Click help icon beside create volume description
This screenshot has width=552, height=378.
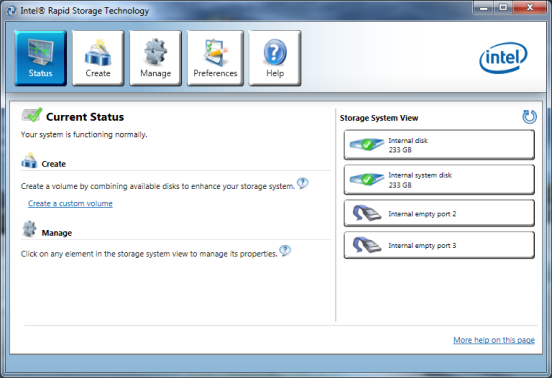pyautogui.click(x=302, y=183)
